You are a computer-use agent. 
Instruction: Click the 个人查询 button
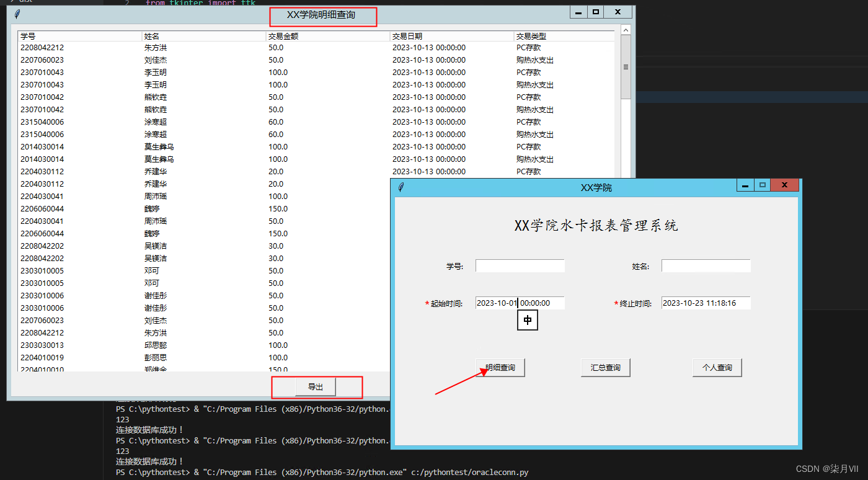717,367
